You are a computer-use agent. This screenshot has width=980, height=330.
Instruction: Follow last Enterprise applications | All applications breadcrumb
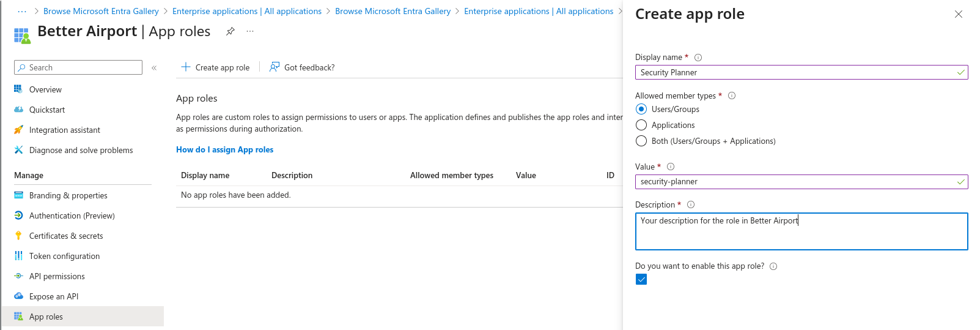tap(539, 11)
